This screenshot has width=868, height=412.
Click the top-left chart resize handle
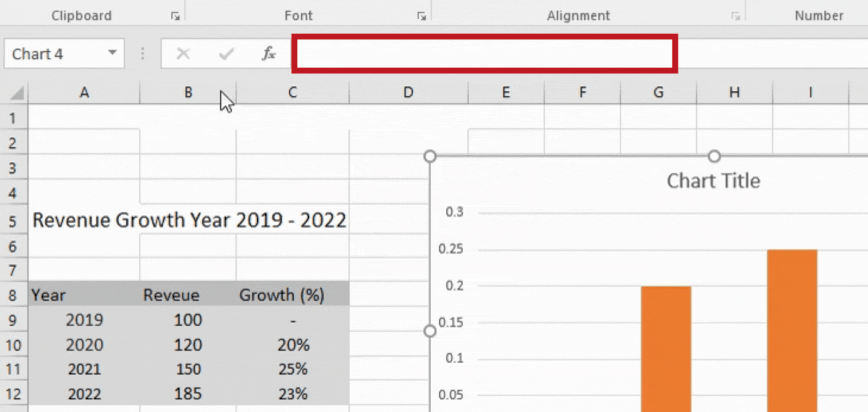(x=430, y=156)
